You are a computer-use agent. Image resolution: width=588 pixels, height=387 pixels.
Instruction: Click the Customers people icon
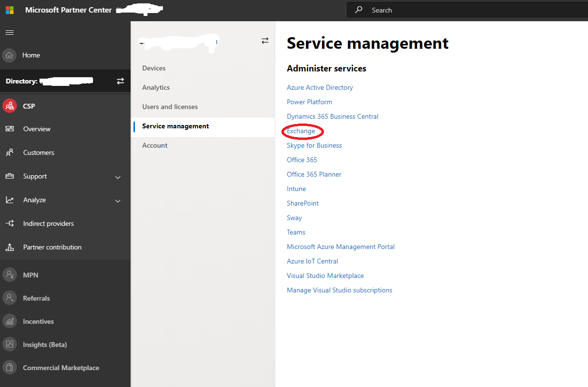[10, 152]
